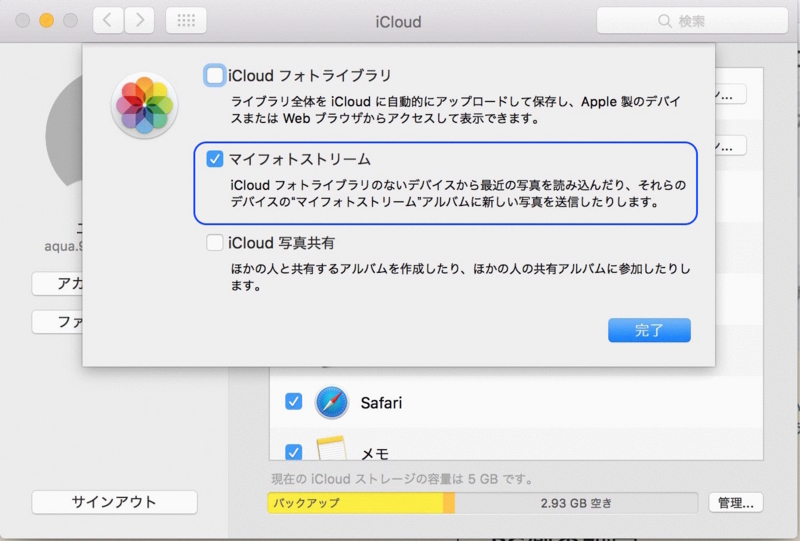Click the iCloud フォトライブラリ label text

pyautogui.click(x=310, y=76)
